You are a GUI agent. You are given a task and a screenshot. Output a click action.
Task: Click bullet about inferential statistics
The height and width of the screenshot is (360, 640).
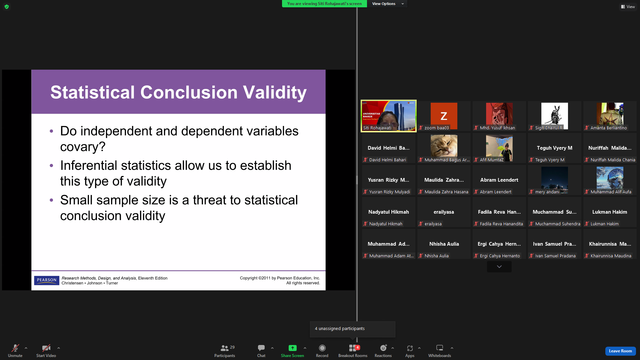point(176,173)
